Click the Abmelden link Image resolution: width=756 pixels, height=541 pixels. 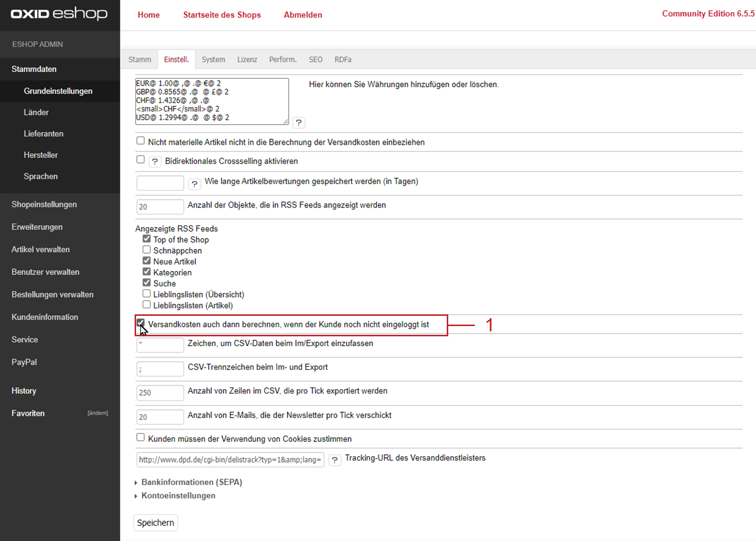pos(303,15)
